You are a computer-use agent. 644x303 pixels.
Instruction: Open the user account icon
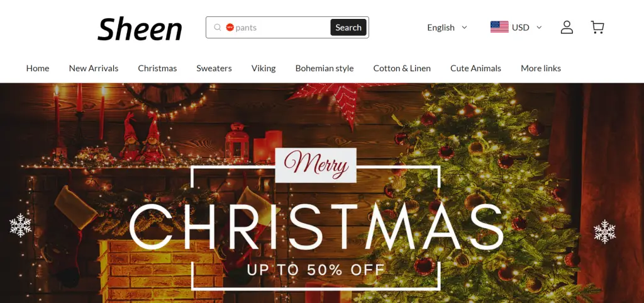567,28
